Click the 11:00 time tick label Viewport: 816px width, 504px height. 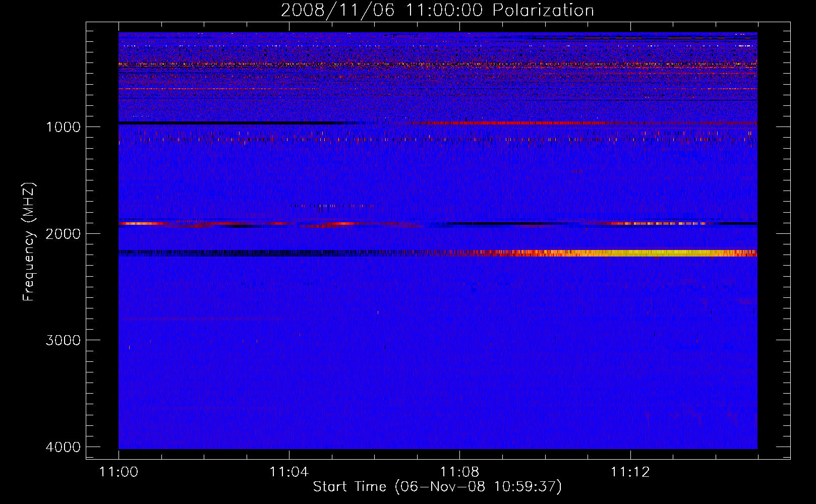[x=119, y=472]
